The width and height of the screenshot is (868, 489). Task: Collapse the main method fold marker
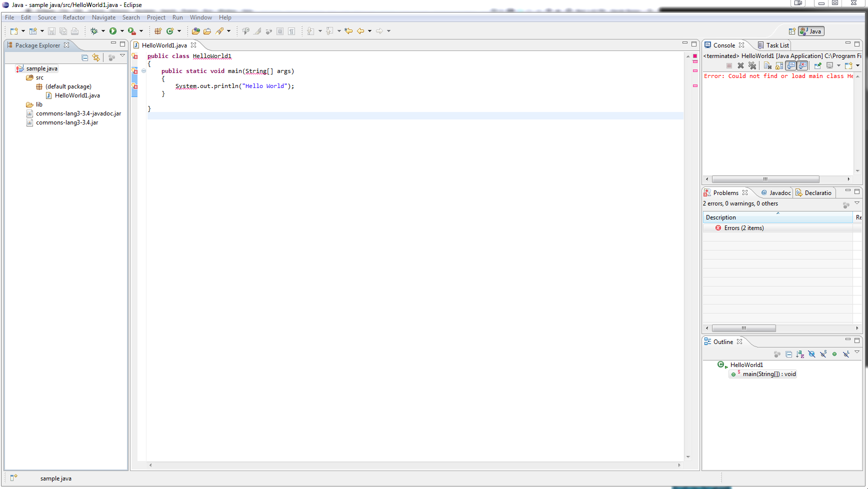(x=143, y=71)
